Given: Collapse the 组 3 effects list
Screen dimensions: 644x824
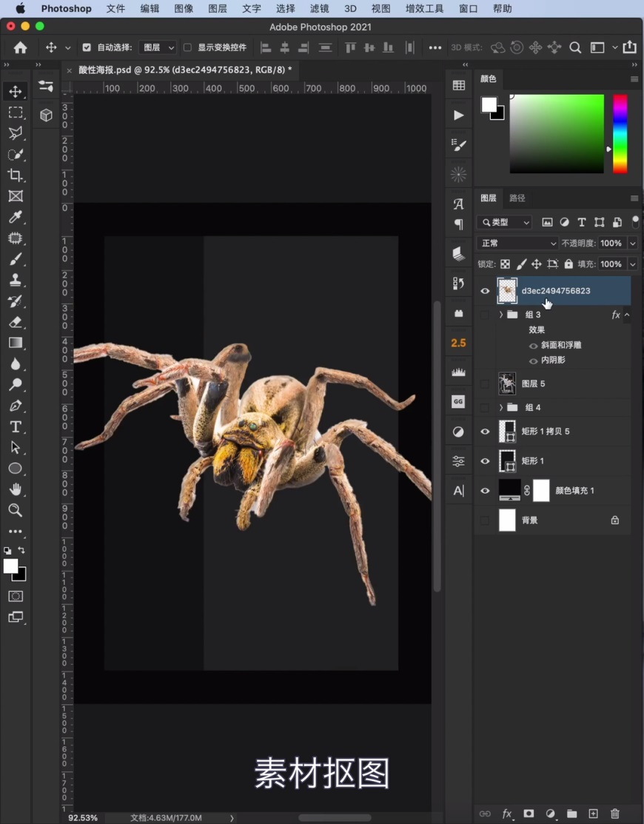Looking at the screenshot, I should point(627,315).
